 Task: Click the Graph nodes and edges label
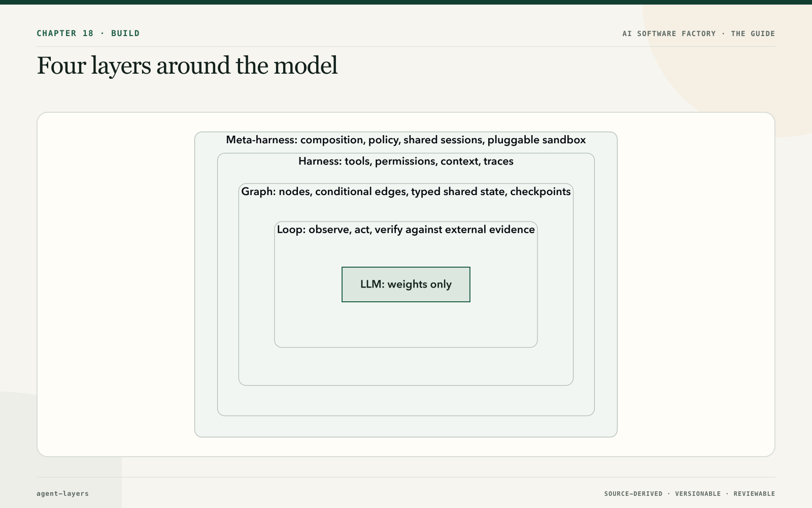coord(406,192)
